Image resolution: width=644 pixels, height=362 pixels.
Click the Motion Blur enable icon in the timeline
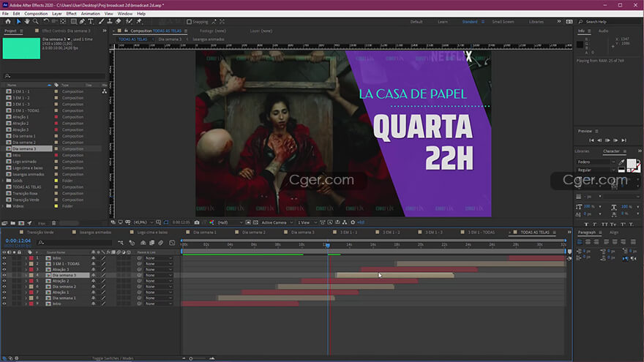click(x=161, y=243)
